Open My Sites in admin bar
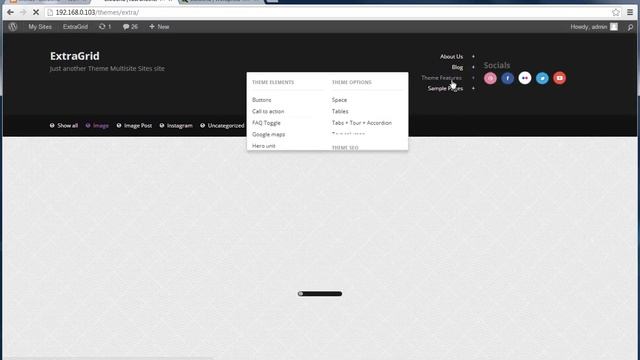640x360 pixels. point(40,27)
